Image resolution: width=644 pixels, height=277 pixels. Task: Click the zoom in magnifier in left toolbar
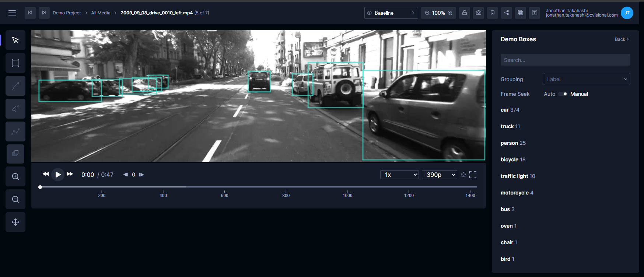click(x=15, y=176)
